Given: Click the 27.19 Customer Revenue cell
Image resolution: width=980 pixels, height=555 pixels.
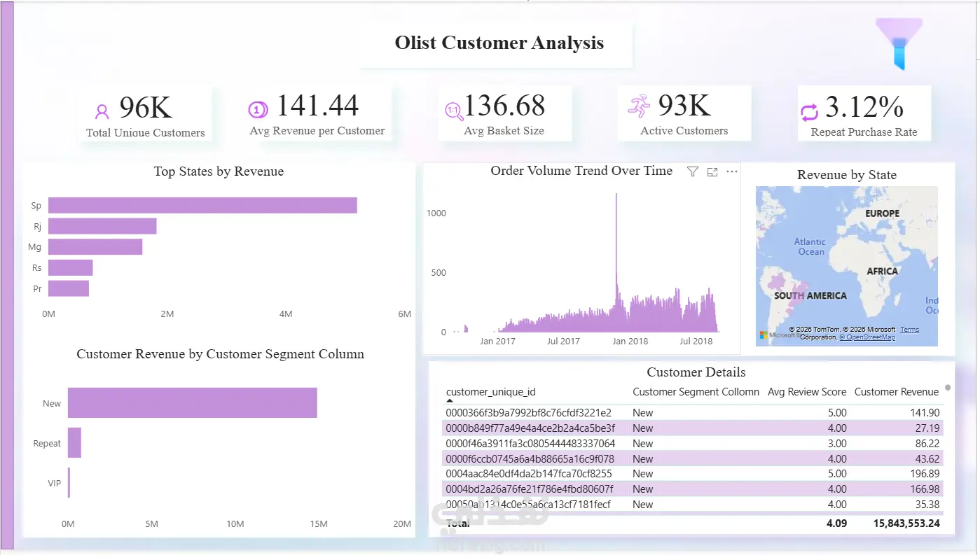Looking at the screenshot, I should pos(928,428).
